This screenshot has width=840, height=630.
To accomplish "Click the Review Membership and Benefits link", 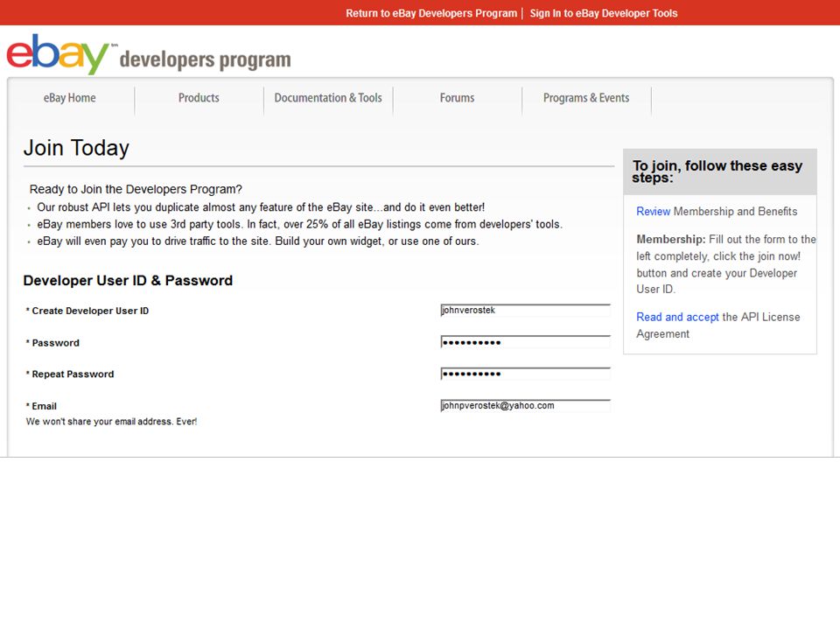I will point(653,212).
